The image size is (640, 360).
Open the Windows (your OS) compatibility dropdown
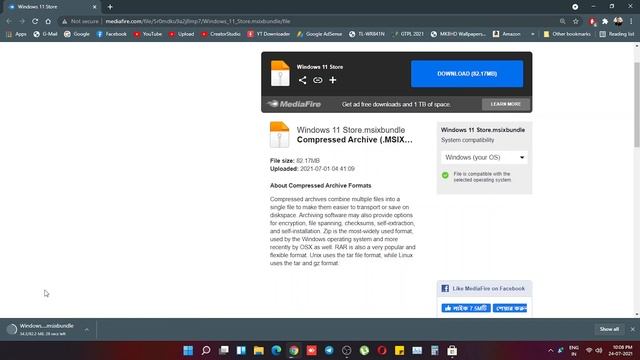[484, 157]
